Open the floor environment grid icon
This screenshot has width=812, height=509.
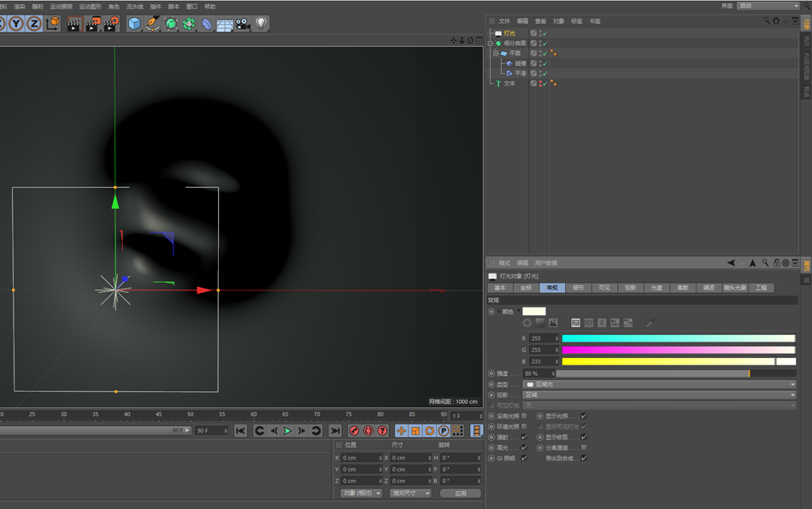click(225, 24)
